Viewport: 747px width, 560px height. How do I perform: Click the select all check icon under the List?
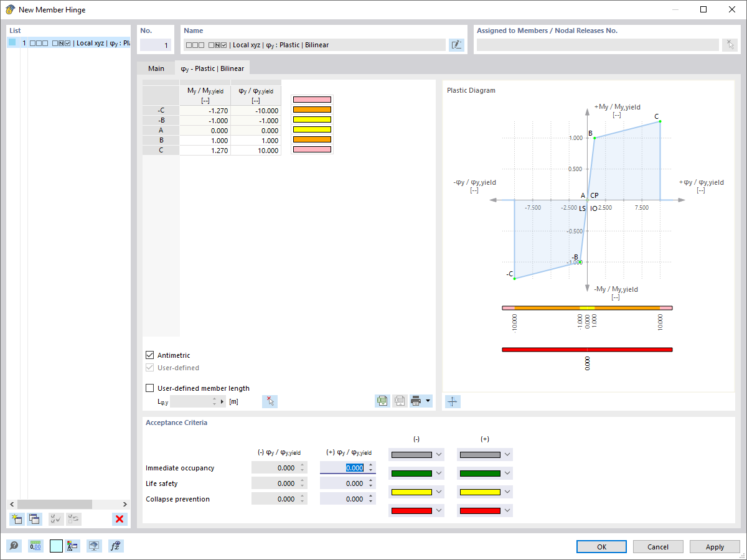(x=56, y=519)
